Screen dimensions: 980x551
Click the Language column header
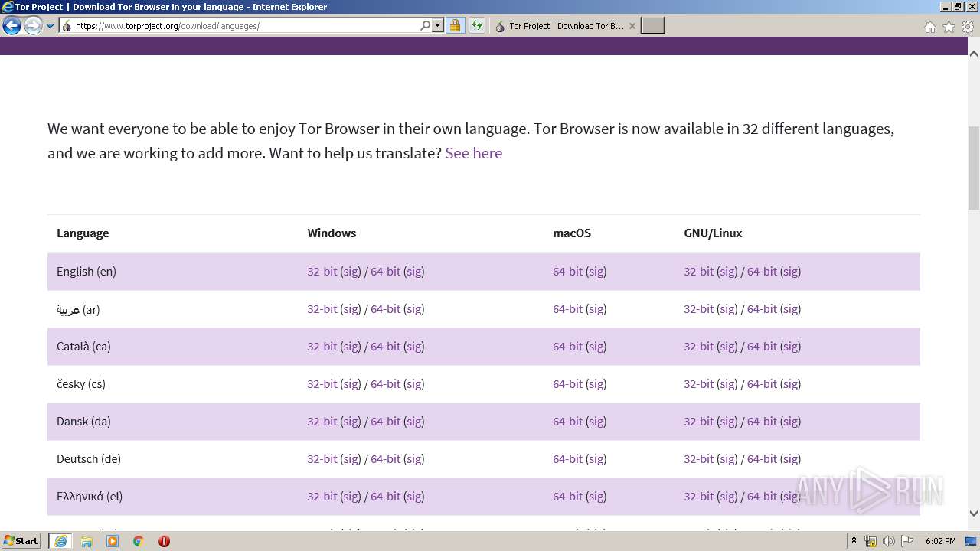(83, 233)
